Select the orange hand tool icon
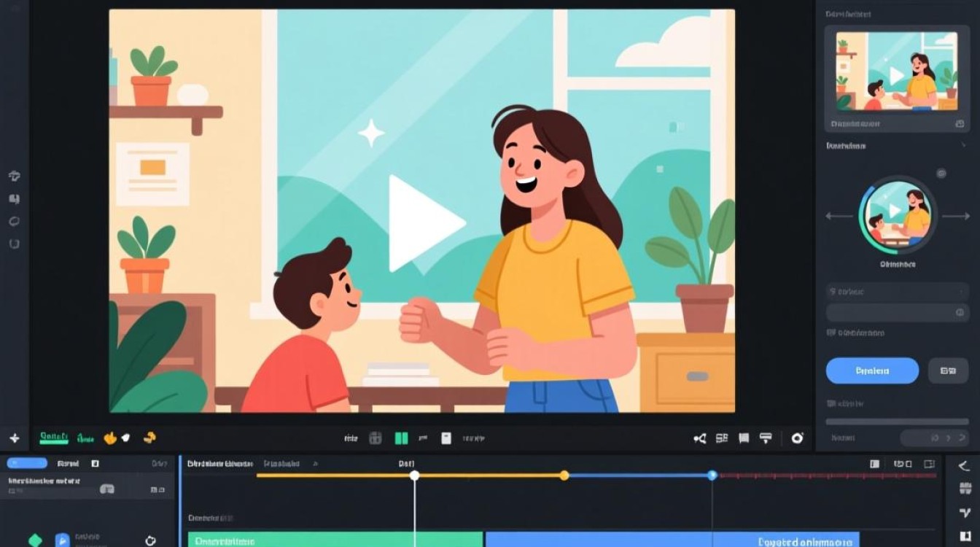The height and width of the screenshot is (547, 980). 110,438
